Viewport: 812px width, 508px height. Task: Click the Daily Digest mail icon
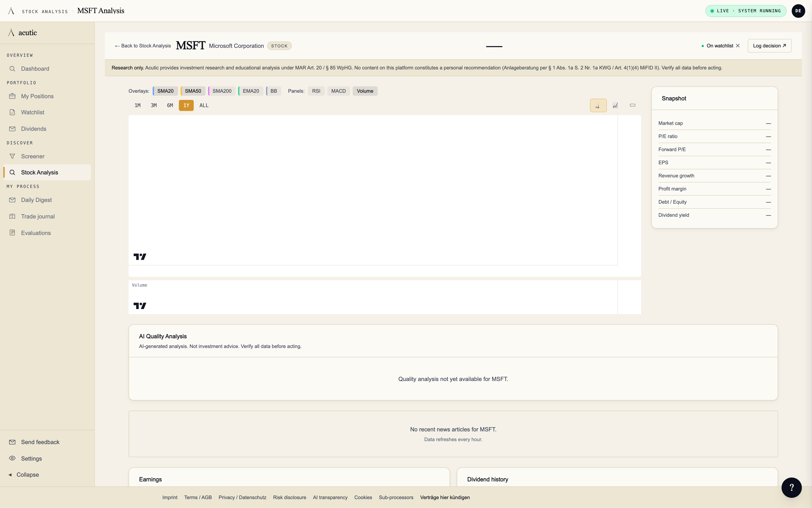coord(12,200)
